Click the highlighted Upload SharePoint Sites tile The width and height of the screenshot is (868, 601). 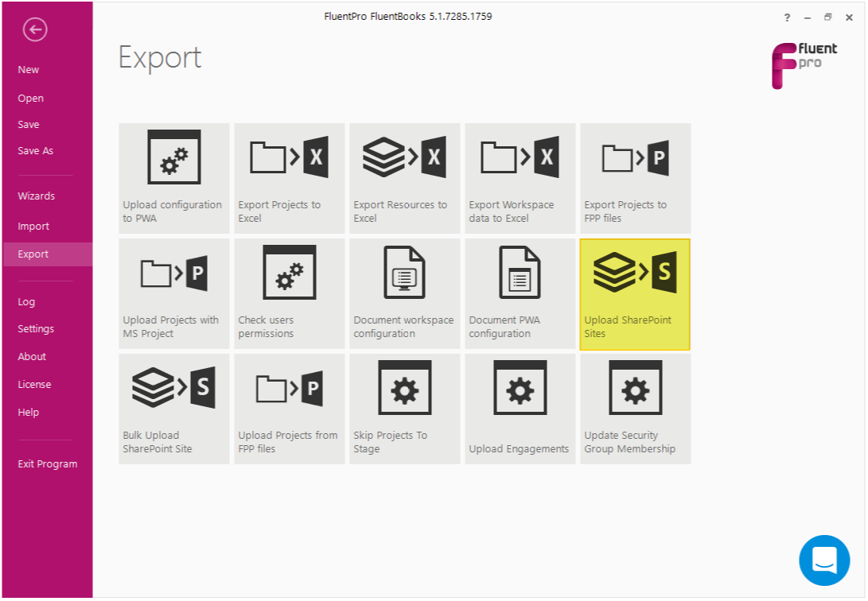[635, 294]
